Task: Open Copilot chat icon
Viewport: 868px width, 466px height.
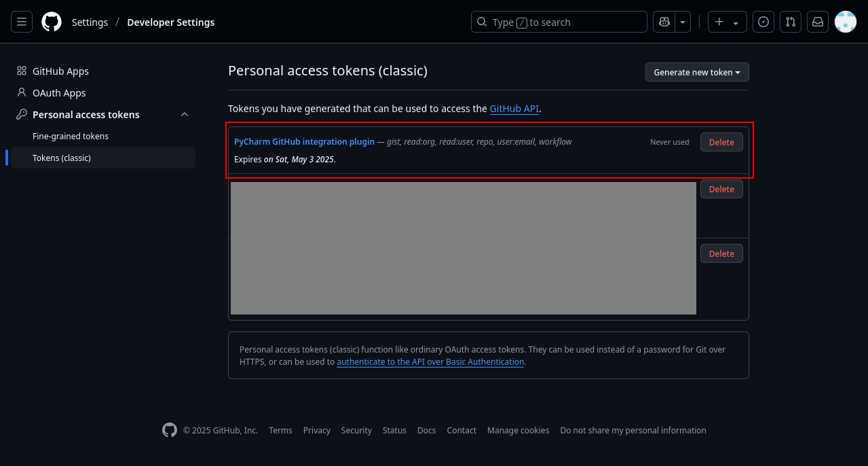Action: coord(663,22)
